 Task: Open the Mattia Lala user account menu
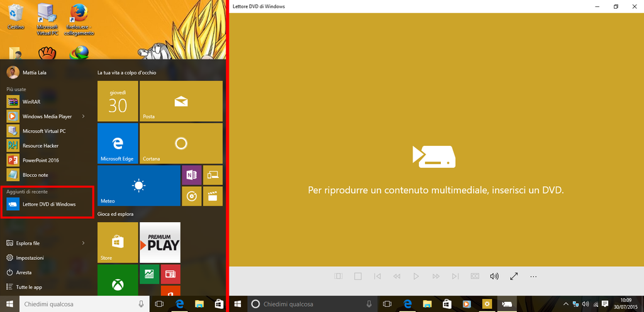coord(27,73)
